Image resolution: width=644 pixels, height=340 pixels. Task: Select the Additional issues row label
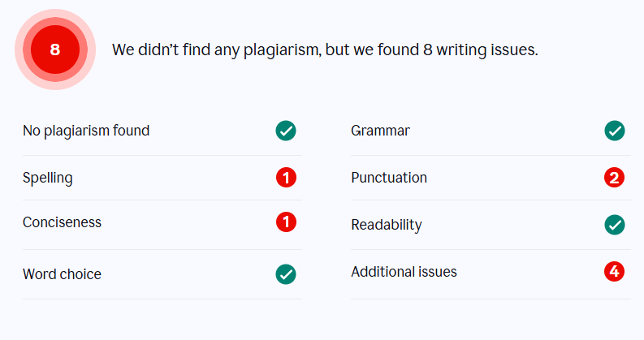coord(404,272)
